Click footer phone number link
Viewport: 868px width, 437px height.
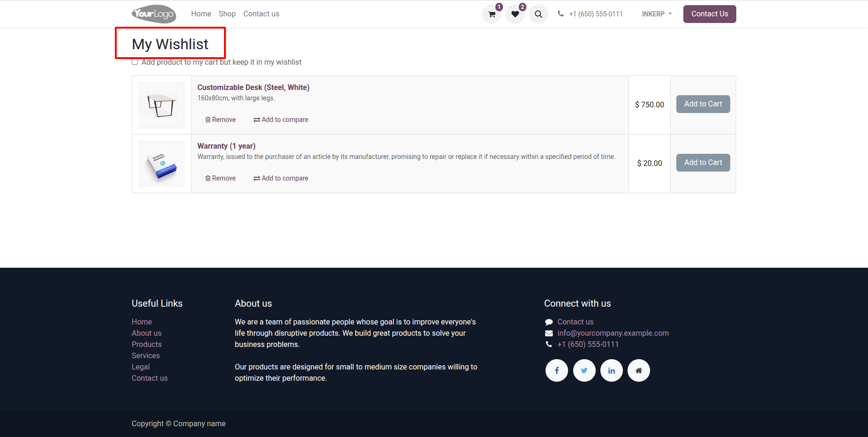588,344
